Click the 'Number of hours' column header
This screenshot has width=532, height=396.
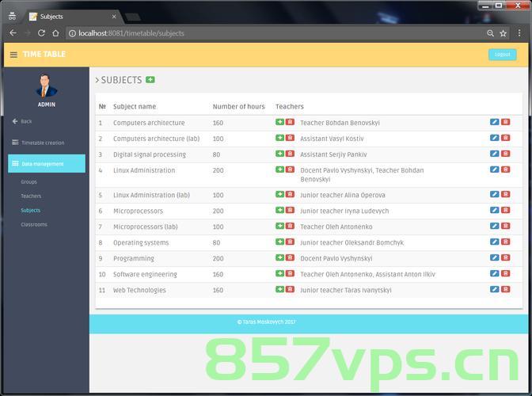pyautogui.click(x=238, y=107)
